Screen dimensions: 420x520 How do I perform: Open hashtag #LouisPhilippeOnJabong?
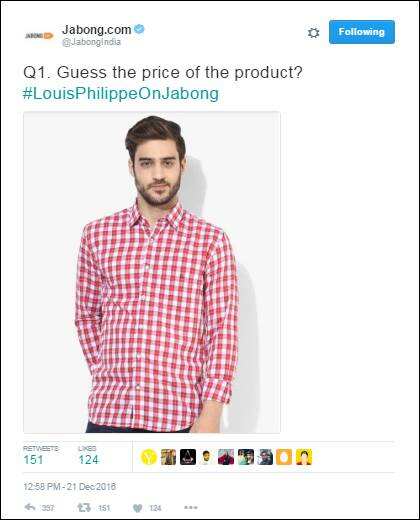121,93
